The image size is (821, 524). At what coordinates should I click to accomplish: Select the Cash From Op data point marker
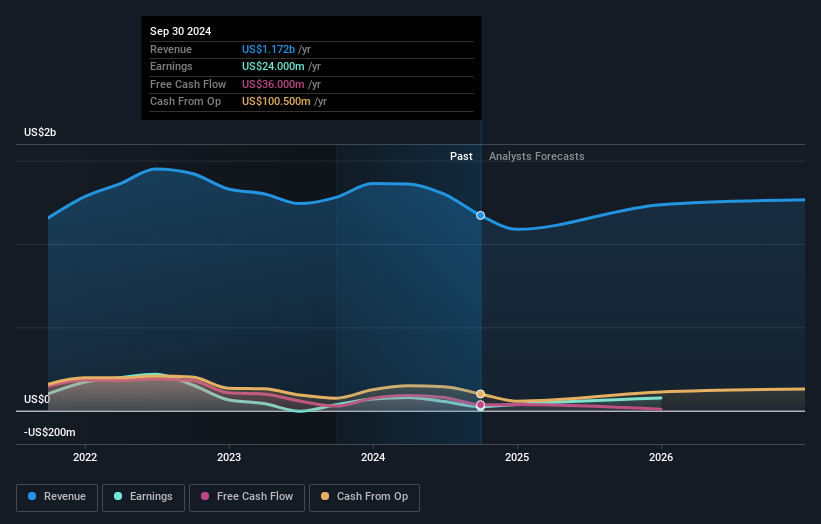(x=480, y=394)
